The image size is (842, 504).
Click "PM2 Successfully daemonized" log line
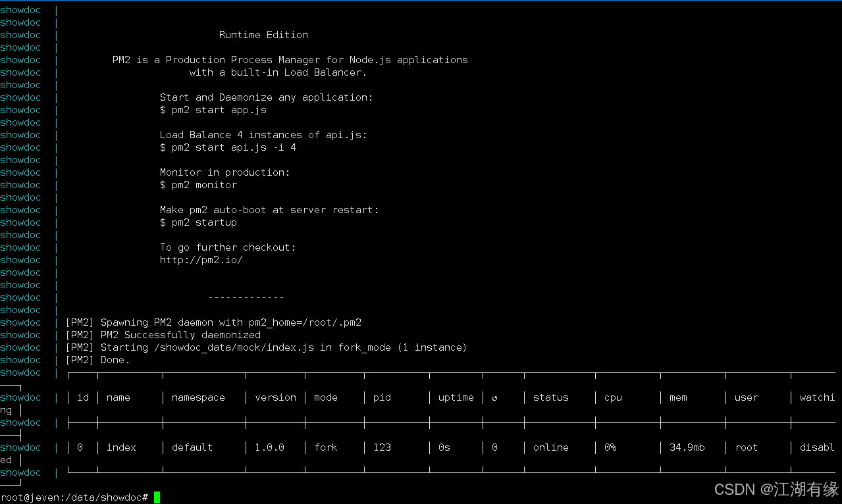pyautogui.click(x=163, y=335)
